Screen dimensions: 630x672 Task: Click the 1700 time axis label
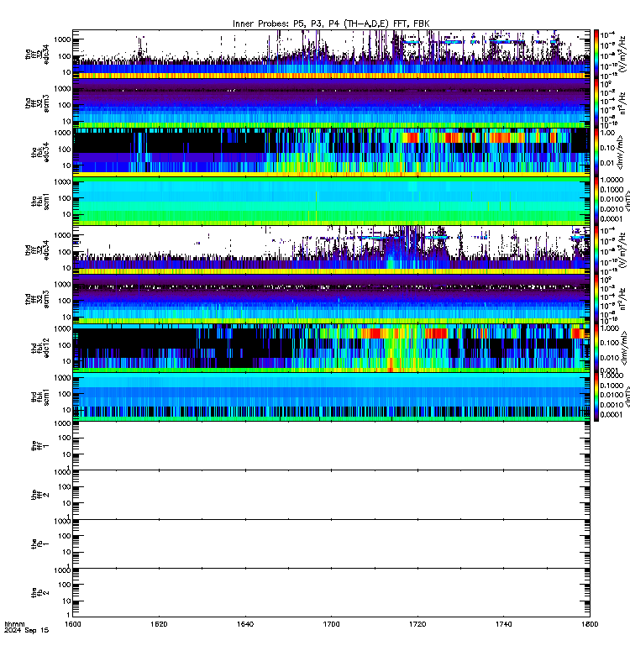tap(331, 624)
